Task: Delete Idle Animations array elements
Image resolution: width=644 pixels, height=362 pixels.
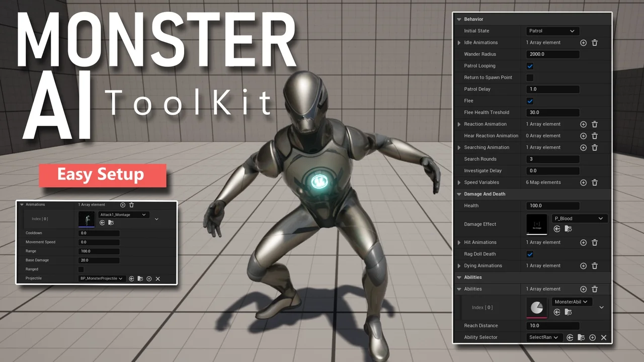Action: [x=594, y=42]
